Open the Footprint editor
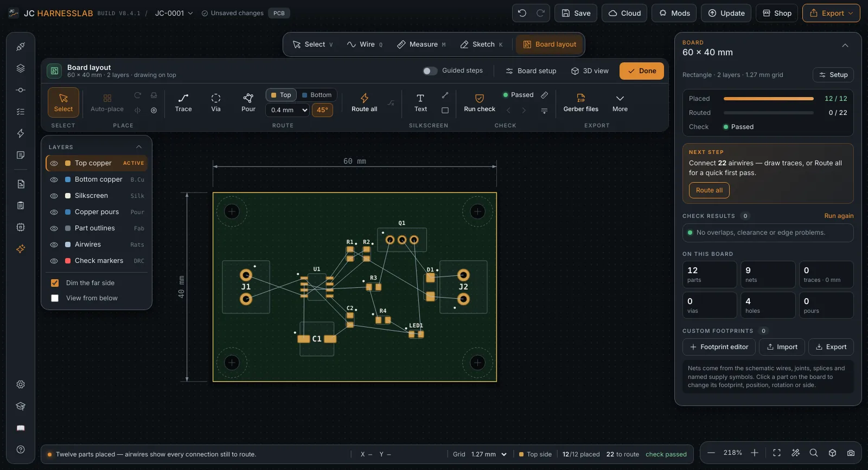The height and width of the screenshot is (470, 868). [719, 347]
